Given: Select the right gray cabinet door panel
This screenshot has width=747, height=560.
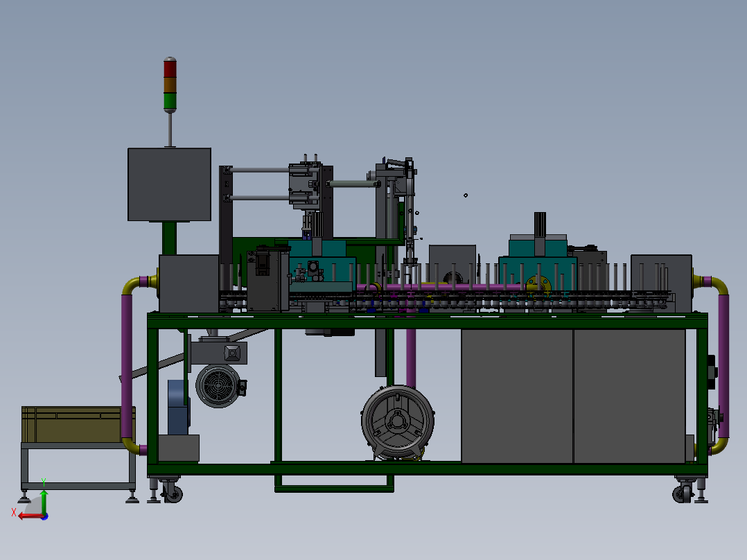Looking at the screenshot, I should click(629, 396).
